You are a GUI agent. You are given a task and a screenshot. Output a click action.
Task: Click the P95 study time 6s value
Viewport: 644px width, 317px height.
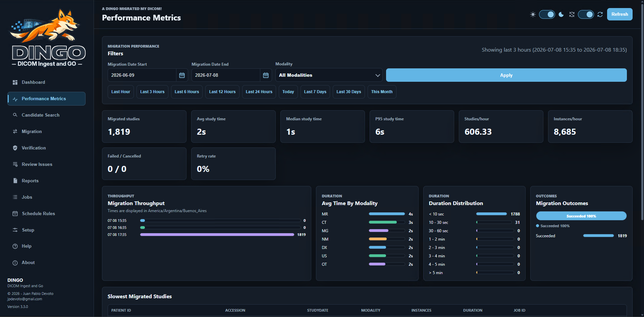[x=380, y=132]
